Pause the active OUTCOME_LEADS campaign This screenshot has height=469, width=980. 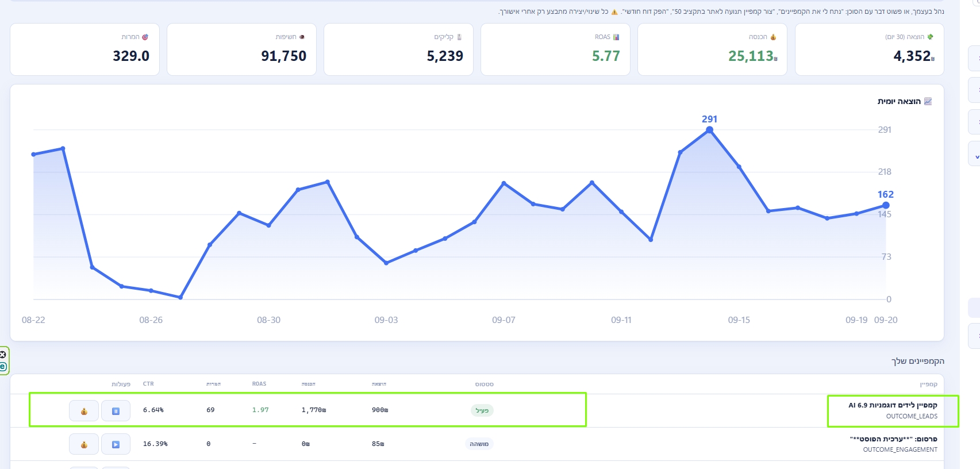click(x=116, y=411)
